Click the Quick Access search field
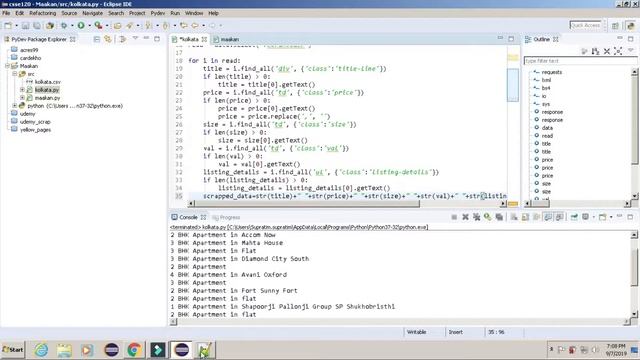The height and width of the screenshot is (360, 640). tap(586, 25)
